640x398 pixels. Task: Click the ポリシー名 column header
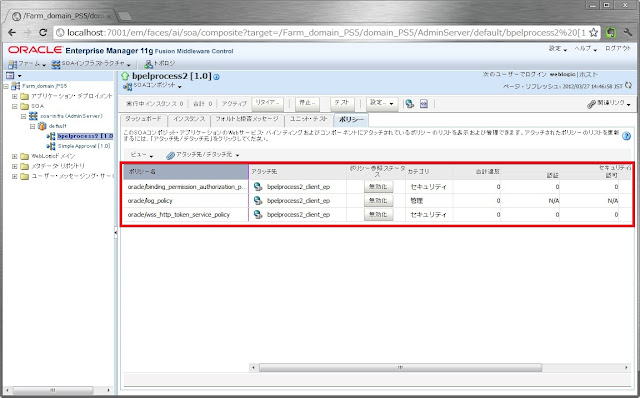tap(186, 172)
